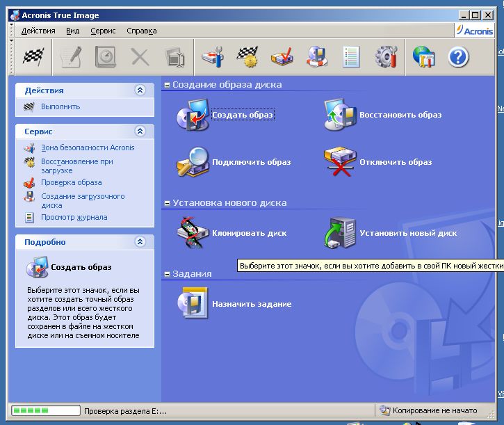Click the globe web toolbar icon

point(423,57)
